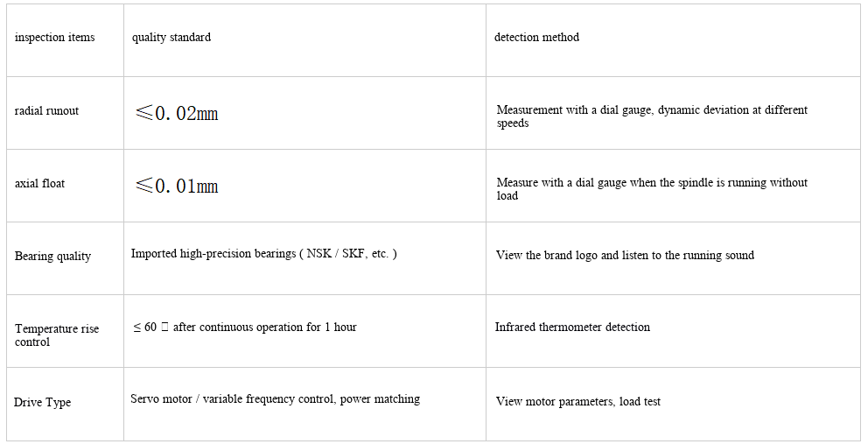Click the word 'speeds' in radial runout row
The height and width of the screenshot is (444, 868).
(513, 123)
